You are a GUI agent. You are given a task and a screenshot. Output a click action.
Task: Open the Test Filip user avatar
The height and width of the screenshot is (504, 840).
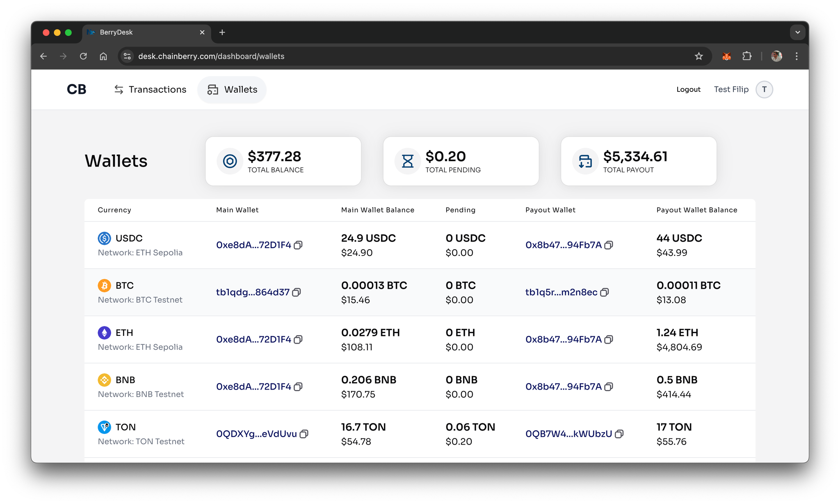(x=764, y=89)
